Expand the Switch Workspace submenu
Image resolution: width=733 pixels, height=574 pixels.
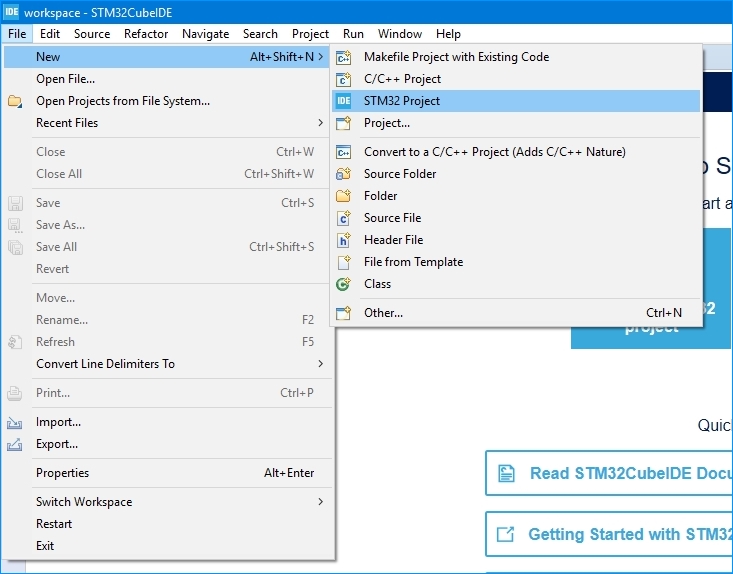point(320,502)
